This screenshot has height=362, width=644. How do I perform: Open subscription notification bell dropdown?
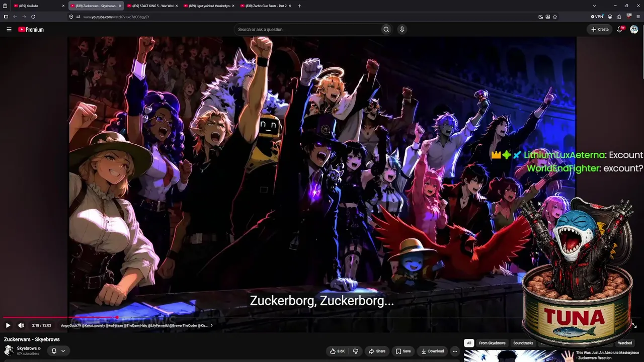pos(58,350)
